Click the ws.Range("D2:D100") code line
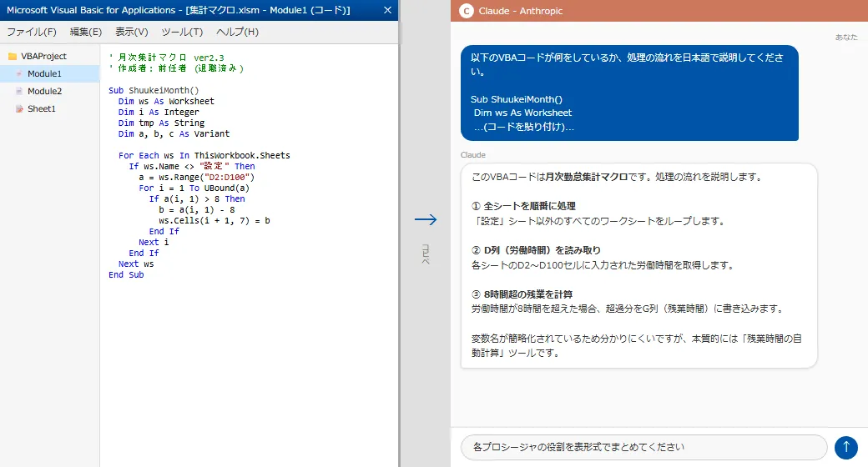 click(196, 177)
